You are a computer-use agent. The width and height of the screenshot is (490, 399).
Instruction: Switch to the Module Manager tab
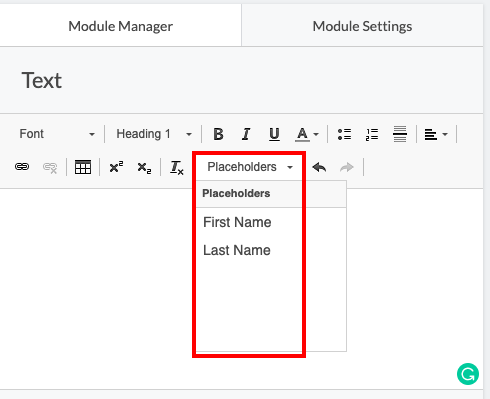(120, 26)
